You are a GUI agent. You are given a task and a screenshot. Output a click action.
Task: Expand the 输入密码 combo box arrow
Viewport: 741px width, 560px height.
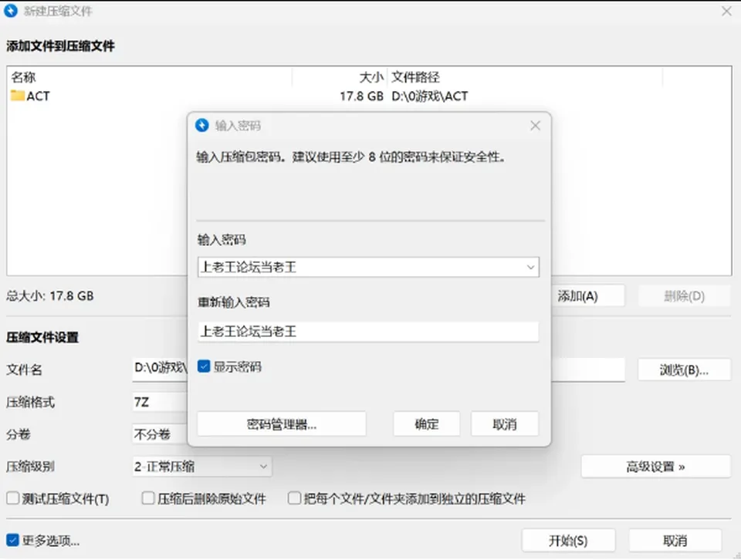(530, 267)
